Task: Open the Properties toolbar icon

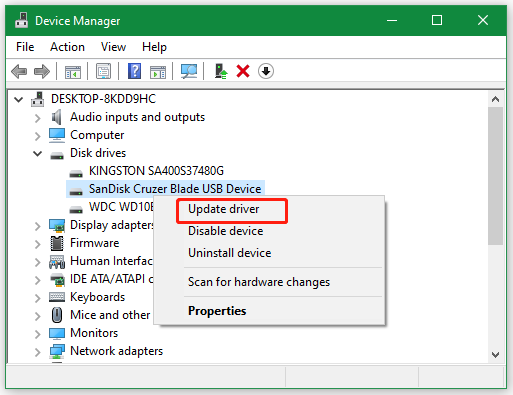Action: (104, 71)
